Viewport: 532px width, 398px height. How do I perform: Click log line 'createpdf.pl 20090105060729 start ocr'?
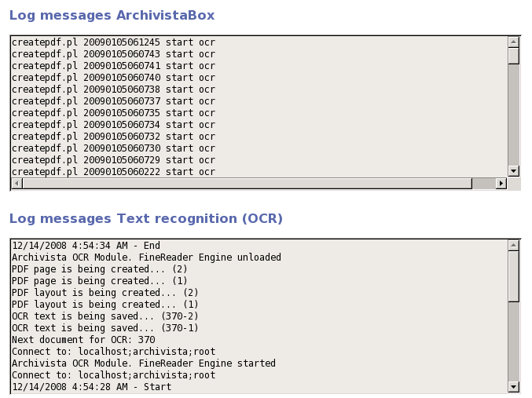point(113,160)
